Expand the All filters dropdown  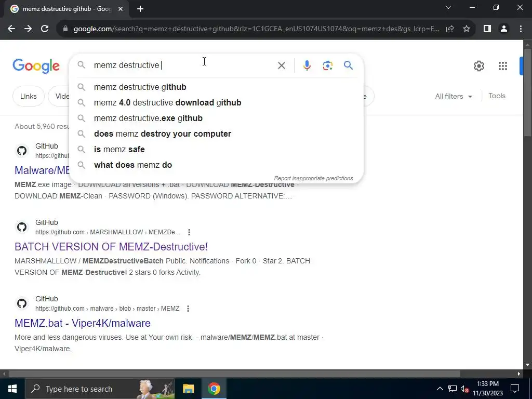454,96
